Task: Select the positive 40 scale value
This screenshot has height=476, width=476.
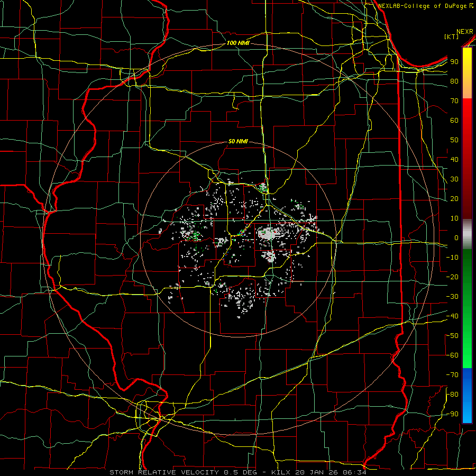Action: (454, 159)
